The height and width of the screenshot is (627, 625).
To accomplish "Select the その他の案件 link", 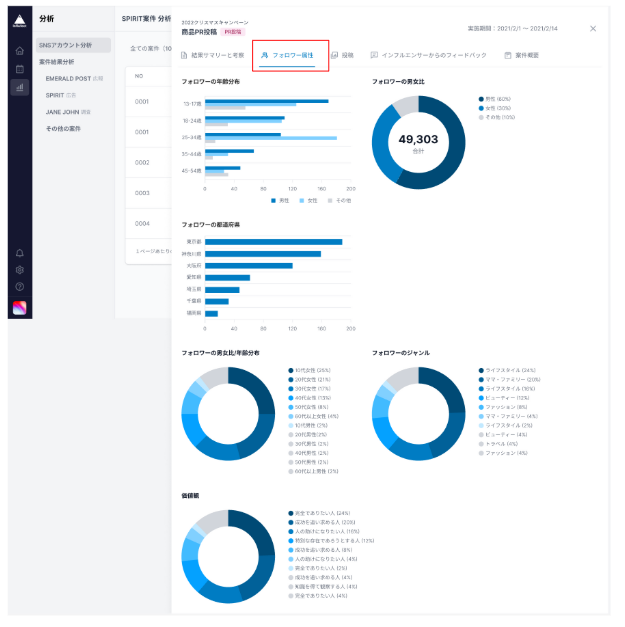I will [x=63, y=129].
